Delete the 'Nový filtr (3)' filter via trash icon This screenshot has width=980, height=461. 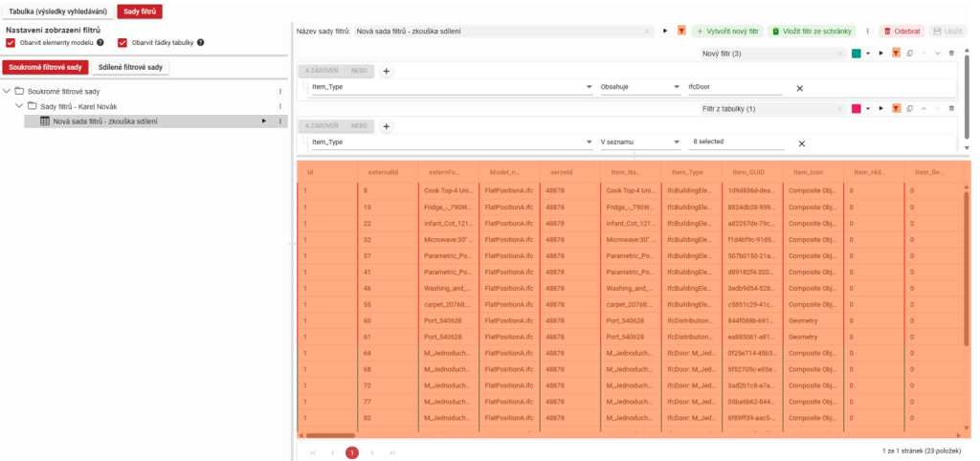(x=951, y=54)
